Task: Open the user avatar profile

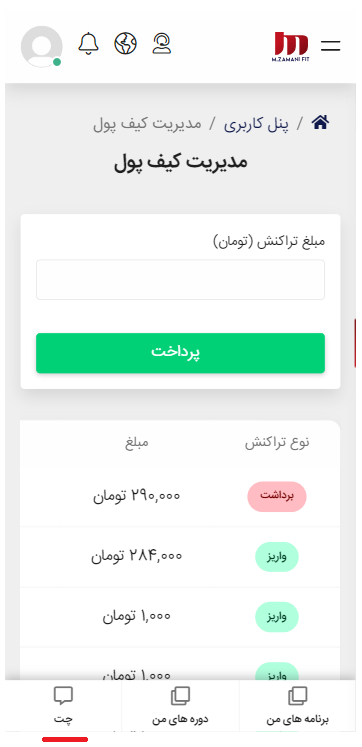Action: (42, 46)
